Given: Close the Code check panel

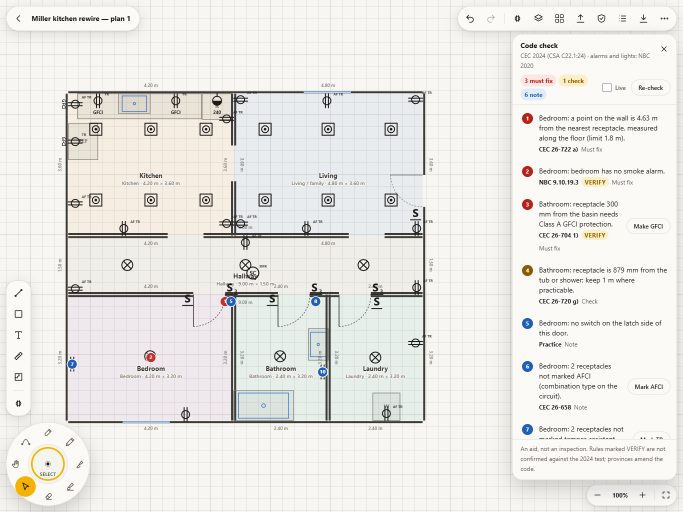Looking at the screenshot, I should coord(664,49).
